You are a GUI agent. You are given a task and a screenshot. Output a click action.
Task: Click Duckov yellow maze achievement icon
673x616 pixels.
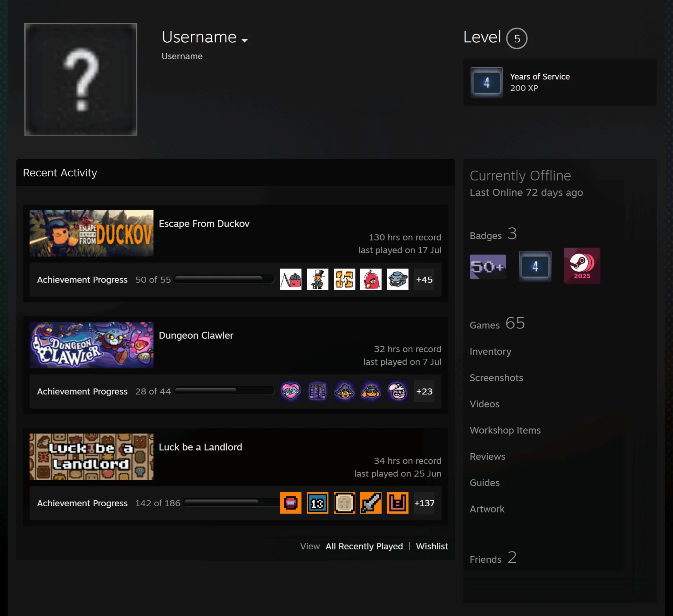click(344, 279)
